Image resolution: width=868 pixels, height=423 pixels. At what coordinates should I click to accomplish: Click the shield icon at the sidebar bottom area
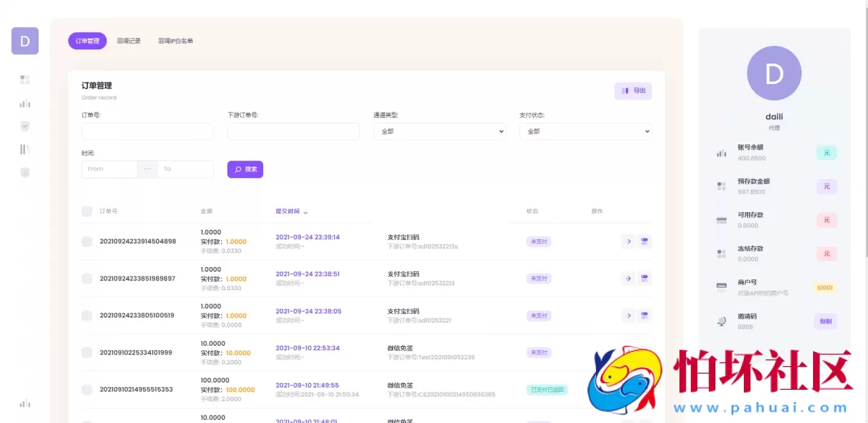click(24, 172)
